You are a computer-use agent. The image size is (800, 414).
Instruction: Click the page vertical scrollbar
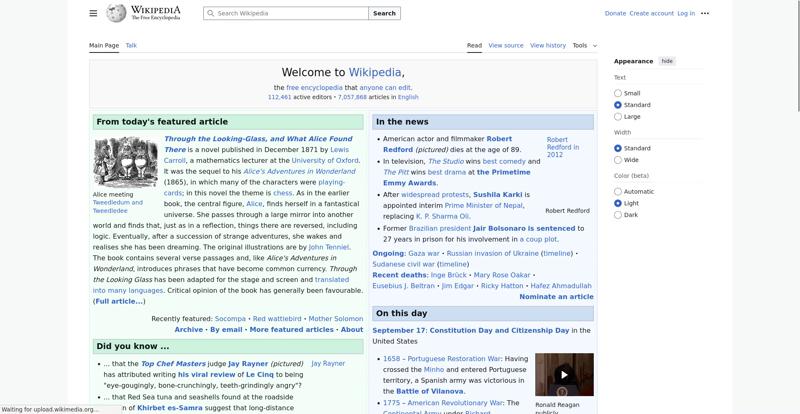point(796,55)
